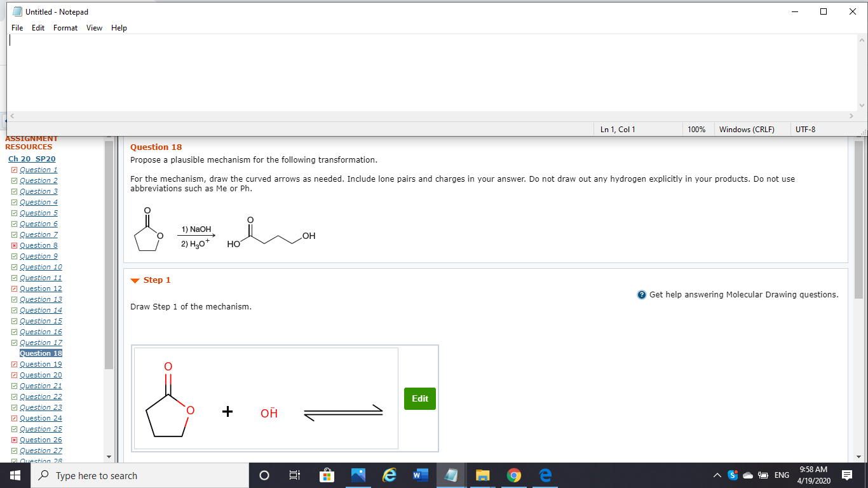Open Notepad from the taskbar
This screenshot has height=488, width=868.
click(451, 475)
